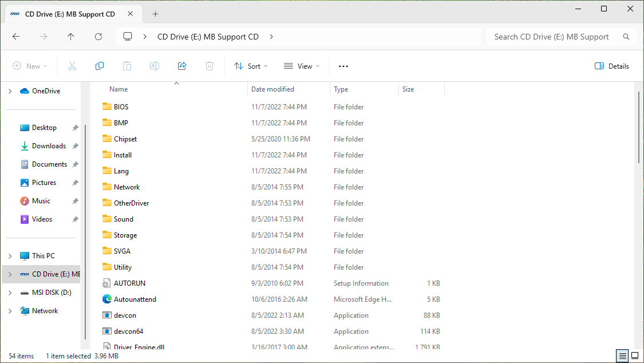The width and height of the screenshot is (644, 363).
Task: Go up one folder level arrow
Action: tap(70, 37)
